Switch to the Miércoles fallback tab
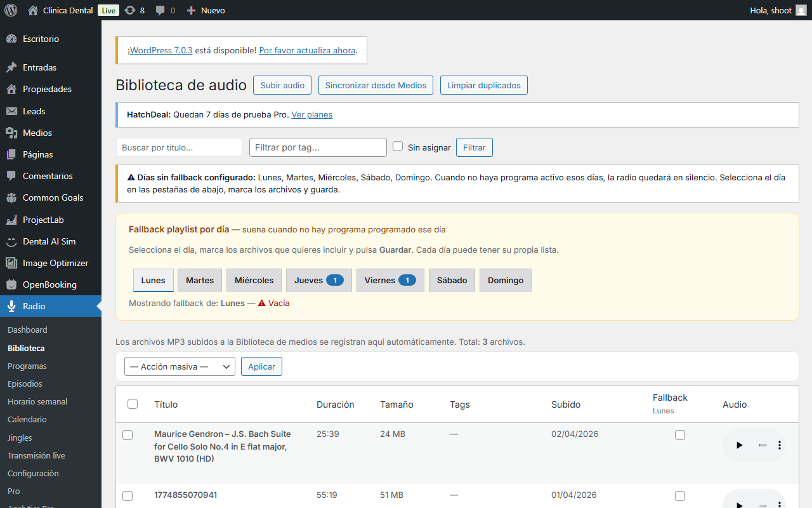The image size is (812, 508). [254, 280]
